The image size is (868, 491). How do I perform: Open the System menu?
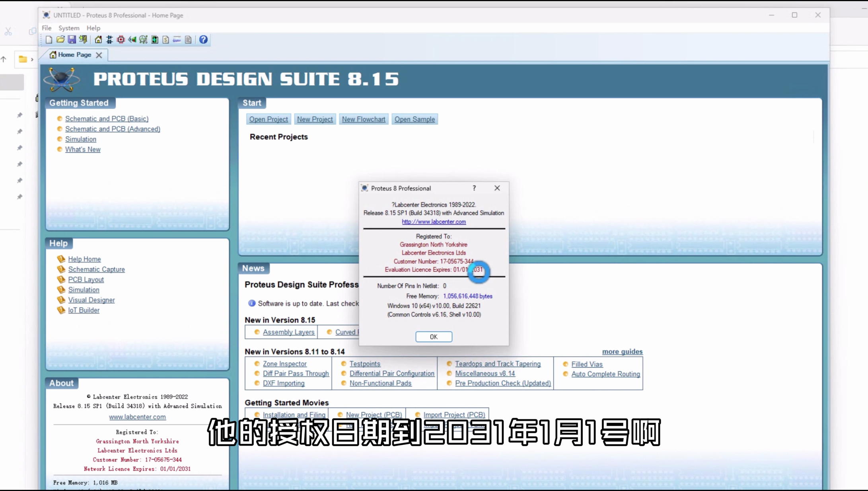[69, 28]
